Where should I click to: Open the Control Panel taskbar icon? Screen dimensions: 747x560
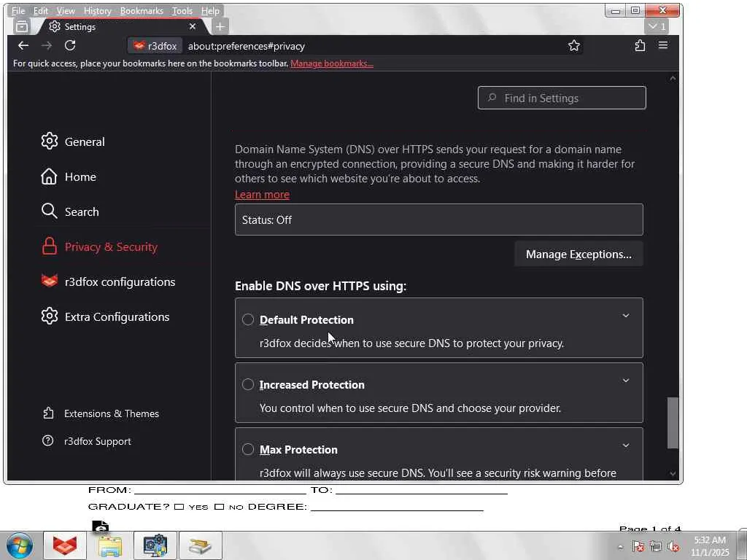click(155, 545)
